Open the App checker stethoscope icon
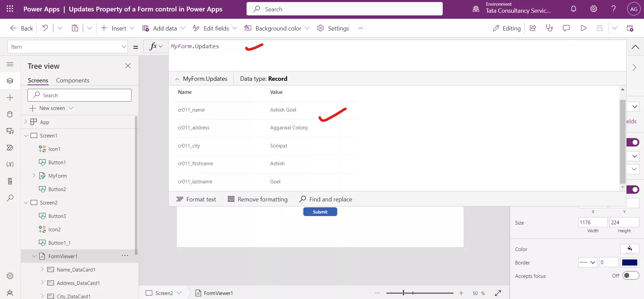Viewport: 644px width, 299px height. 549,28
